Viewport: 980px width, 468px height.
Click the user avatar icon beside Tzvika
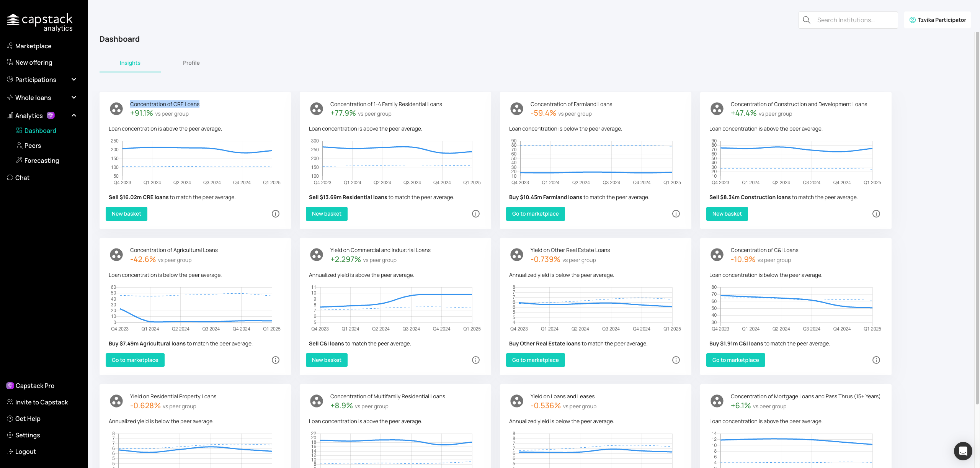point(913,20)
